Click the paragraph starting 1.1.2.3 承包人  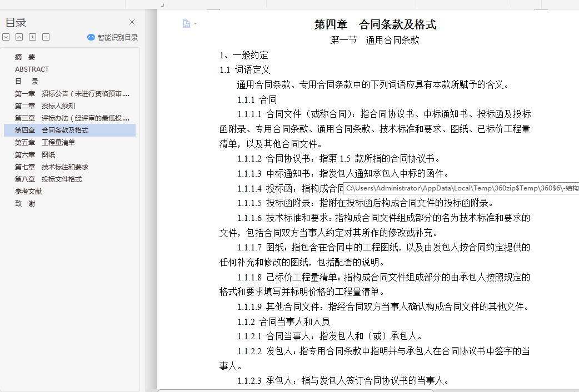(343, 380)
